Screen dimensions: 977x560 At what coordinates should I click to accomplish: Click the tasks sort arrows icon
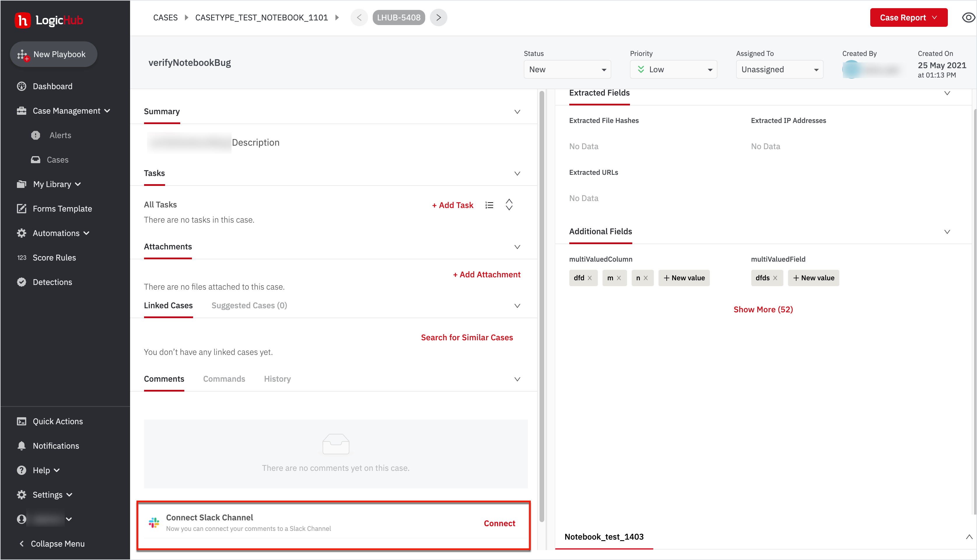(x=509, y=205)
